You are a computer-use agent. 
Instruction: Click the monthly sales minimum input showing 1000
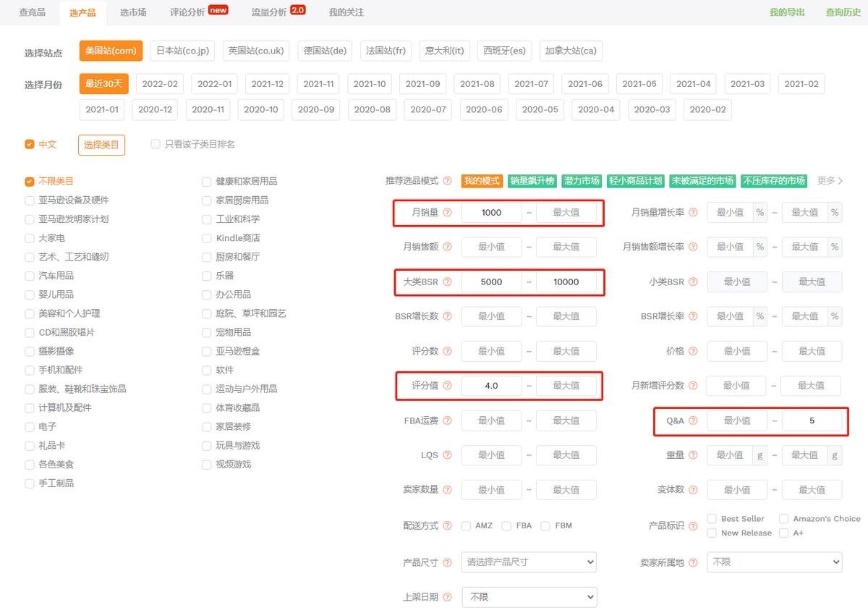coord(491,212)
